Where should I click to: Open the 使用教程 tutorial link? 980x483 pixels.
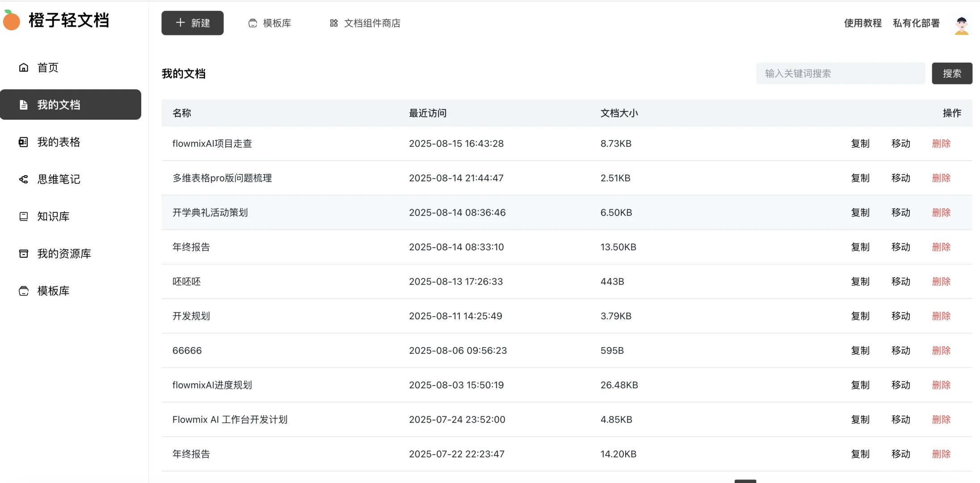tap(862, 23)
